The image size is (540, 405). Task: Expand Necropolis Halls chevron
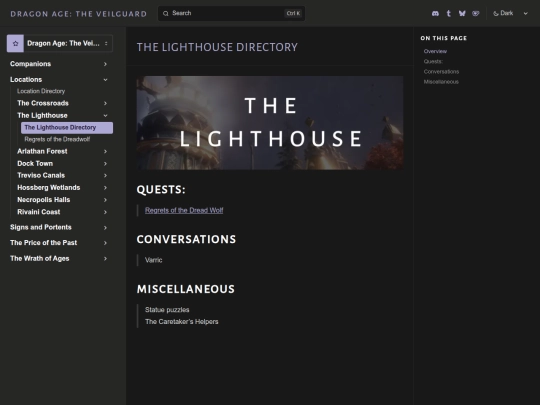105,200
